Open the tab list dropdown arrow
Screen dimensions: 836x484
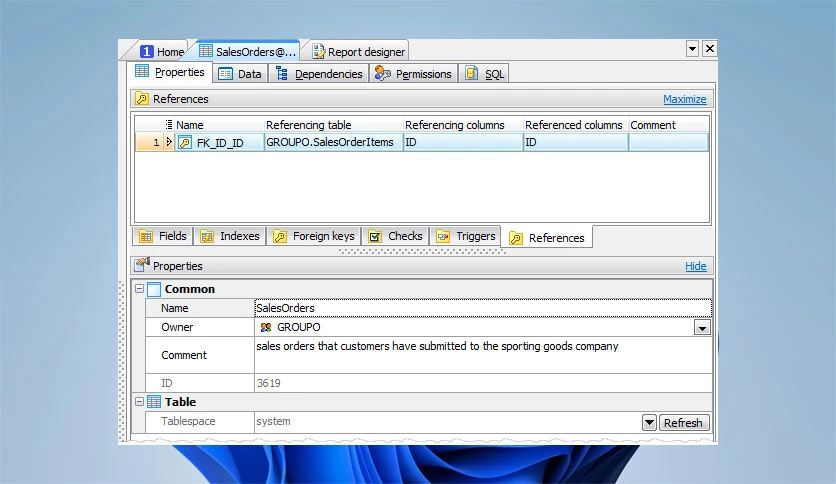tap(692, 49)
